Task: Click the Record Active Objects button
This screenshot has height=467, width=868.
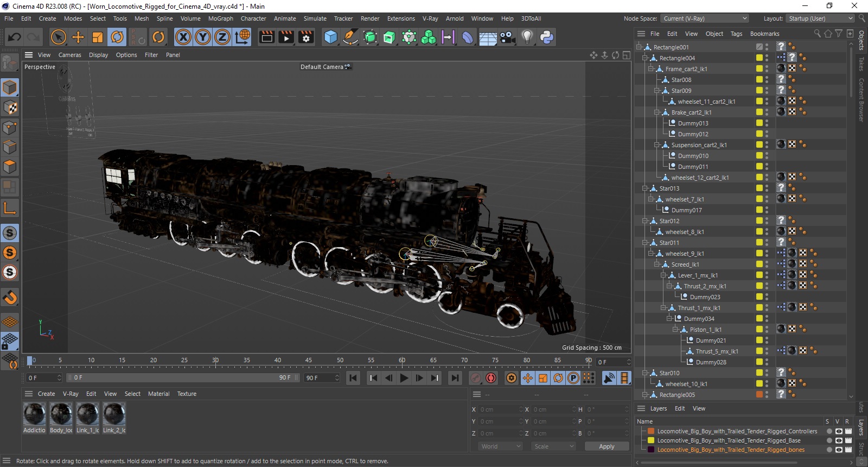Action: tap(476, 378)
